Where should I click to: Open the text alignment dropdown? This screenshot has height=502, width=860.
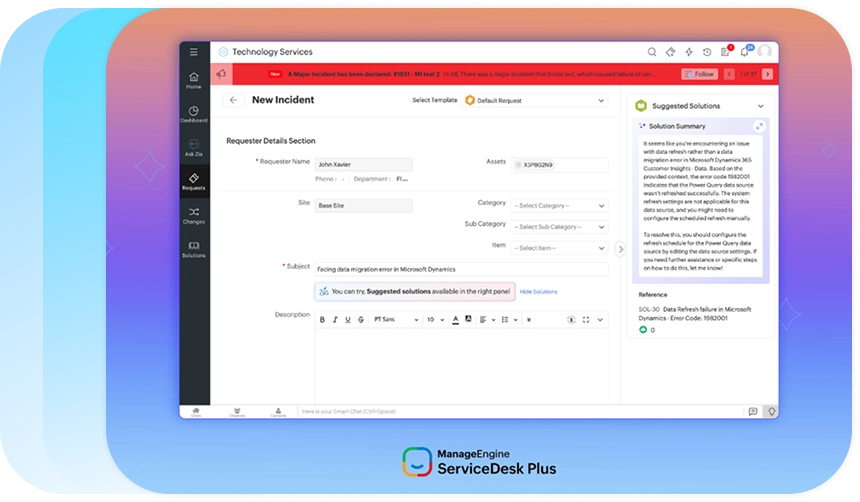click(x=487, y=320)
